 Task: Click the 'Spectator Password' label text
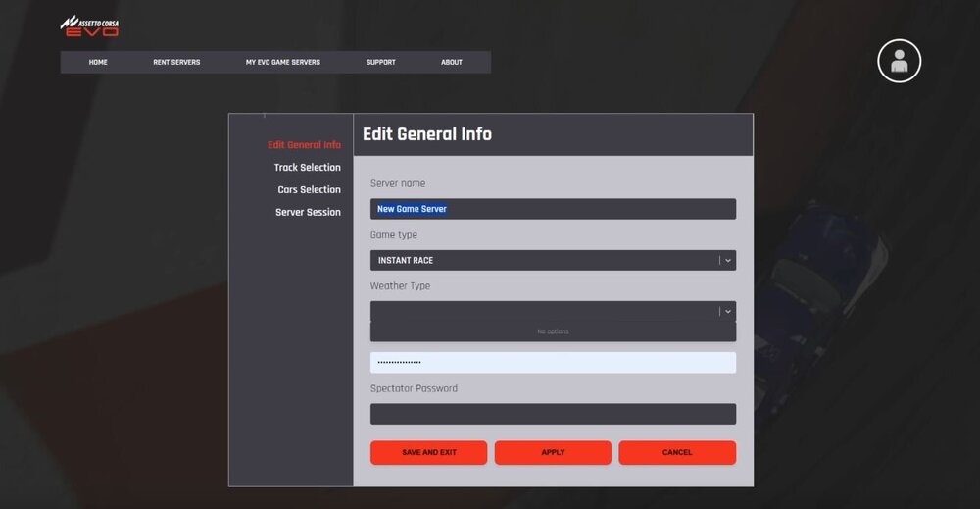point(414,388)
